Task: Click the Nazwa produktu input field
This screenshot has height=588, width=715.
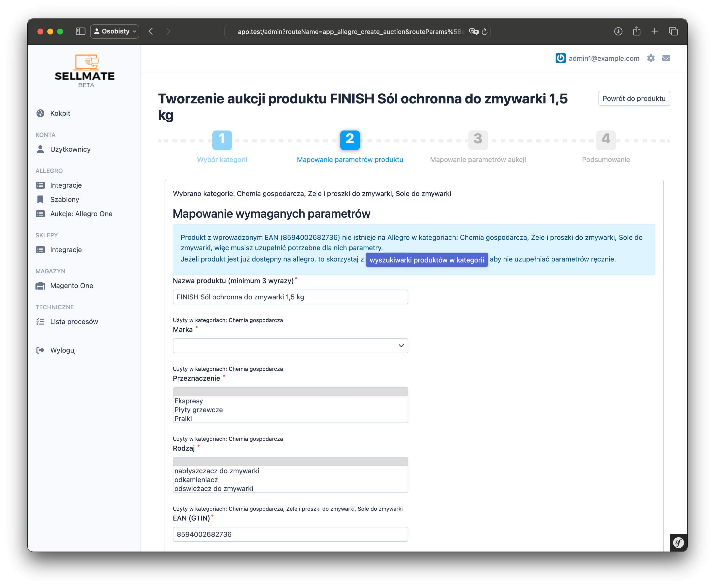Action: [x=290, y=297]
